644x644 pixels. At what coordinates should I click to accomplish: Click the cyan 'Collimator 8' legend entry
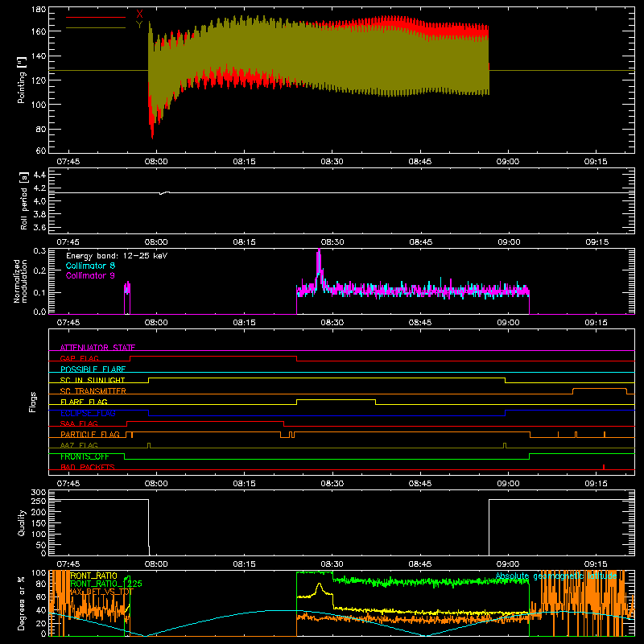pos(90,266)
